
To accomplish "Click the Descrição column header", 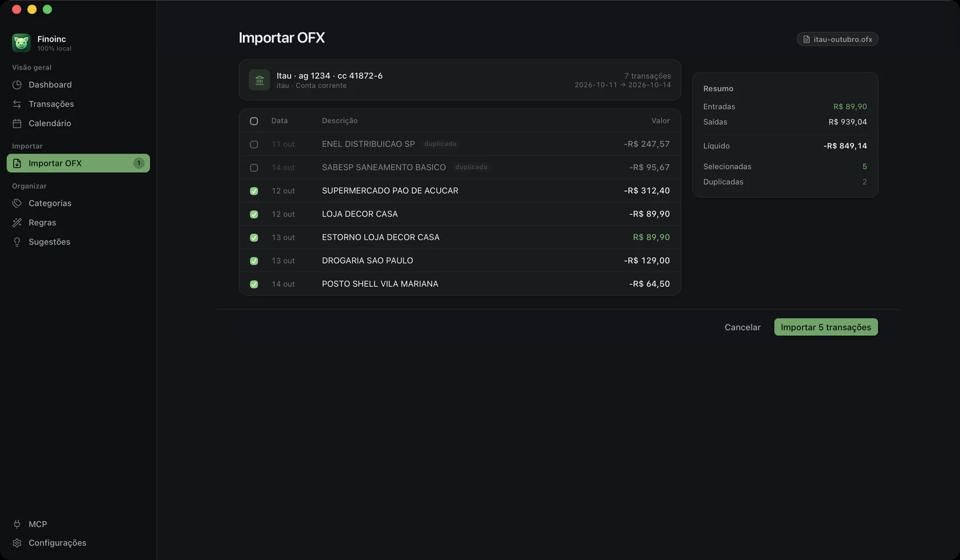I will tap(340, 121).
